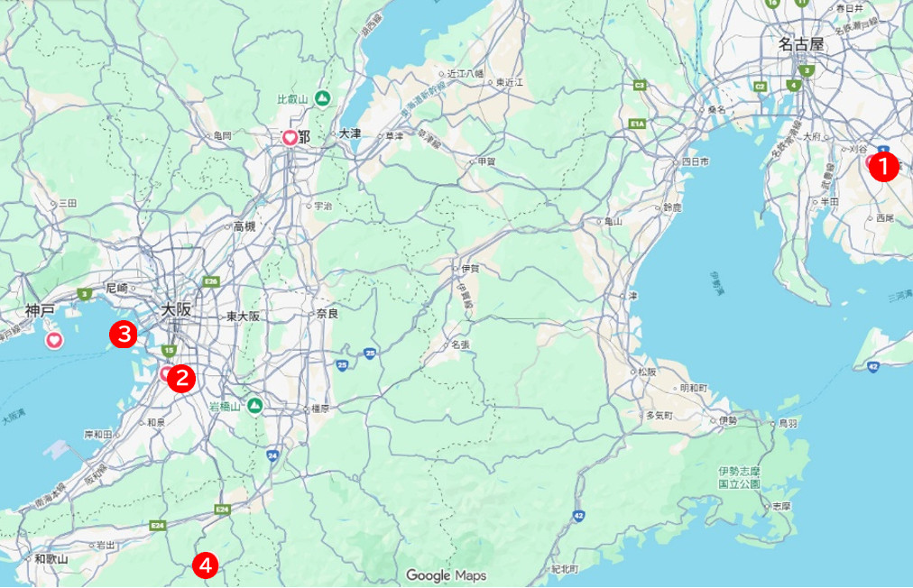Open the Google Maps logo link
The height and width of the screenshot is (588, 913).
pyautogui.click(x=446, y=575)
